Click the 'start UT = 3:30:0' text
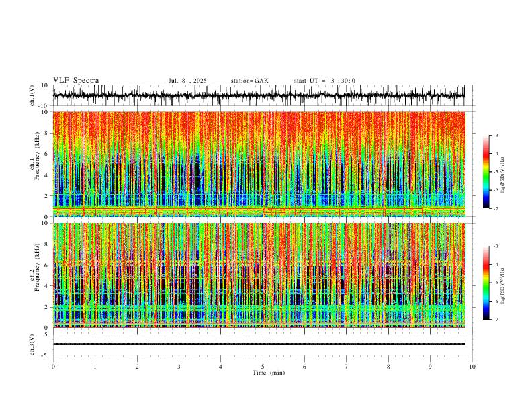The height and width of the screenshot is (411, 532). (324, 81)
